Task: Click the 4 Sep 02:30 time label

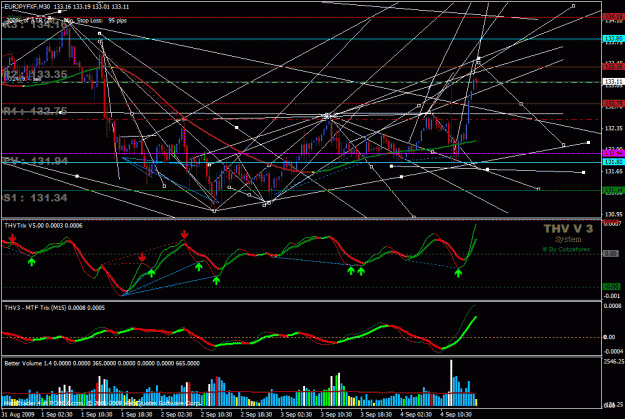Action: (x=416, y=414)
